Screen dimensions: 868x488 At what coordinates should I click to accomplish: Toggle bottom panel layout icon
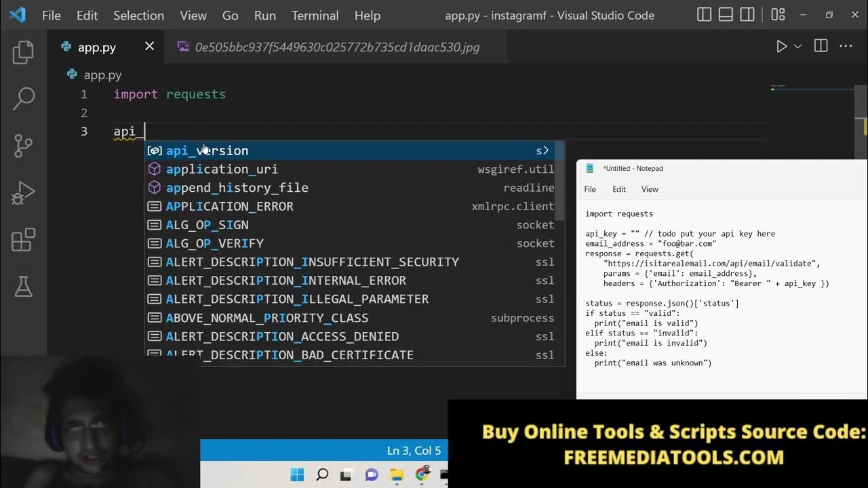(x=726, y=15)
